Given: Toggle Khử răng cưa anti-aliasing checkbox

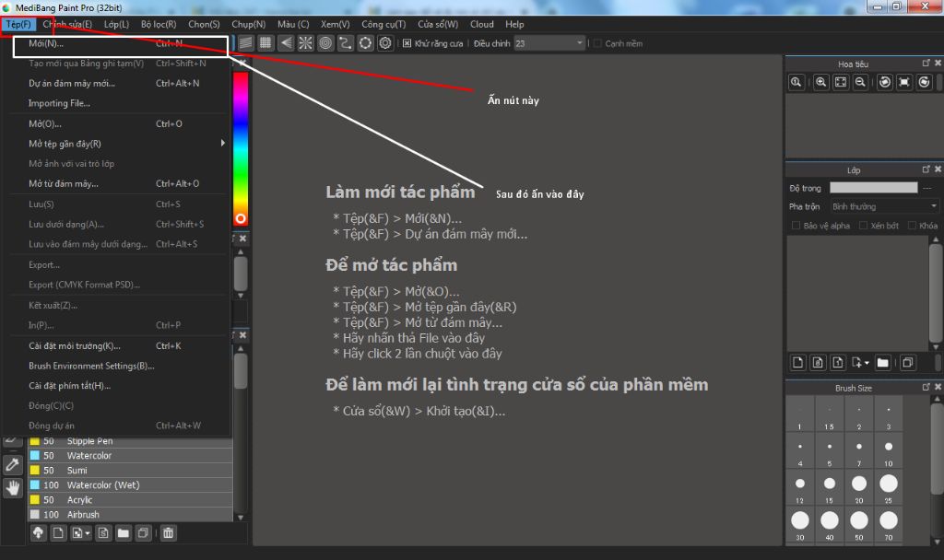Looking at the screenshot, I should (407, 43).
